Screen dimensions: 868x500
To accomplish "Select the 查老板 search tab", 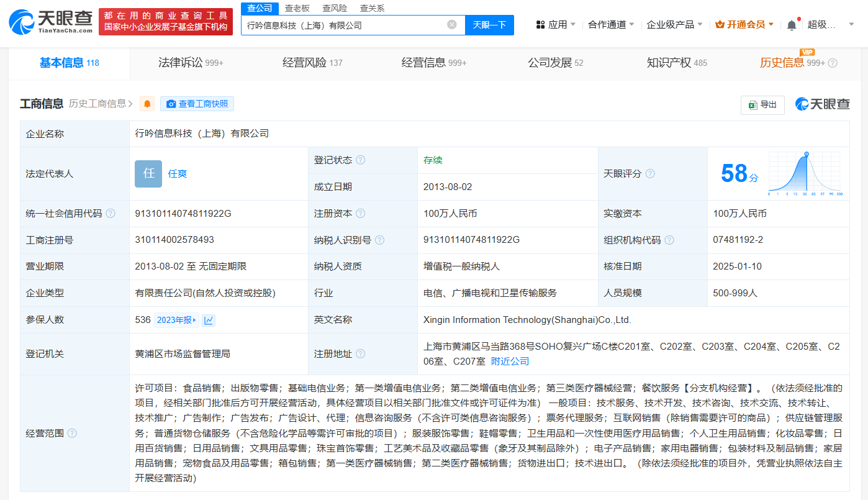I will click(297, 8).
